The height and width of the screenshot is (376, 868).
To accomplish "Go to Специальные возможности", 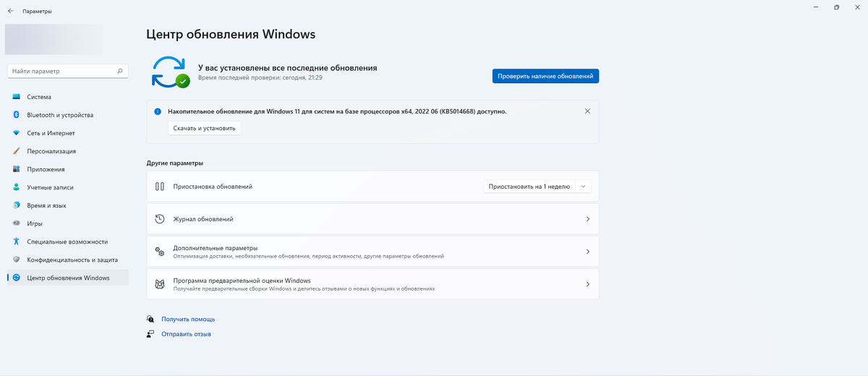I will coord(67,242).
